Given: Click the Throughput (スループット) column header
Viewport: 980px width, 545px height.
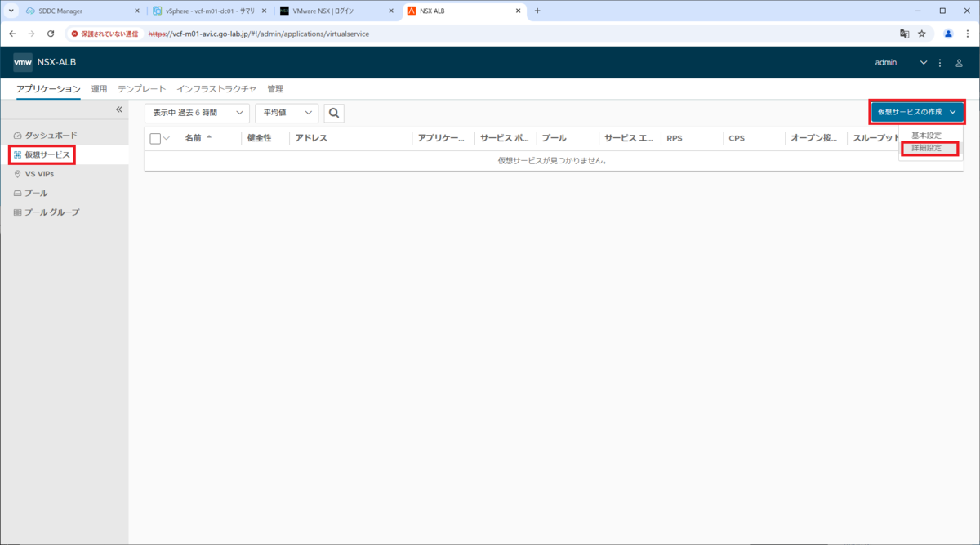Looking at the screenshot, I should (x=876, y=138).
